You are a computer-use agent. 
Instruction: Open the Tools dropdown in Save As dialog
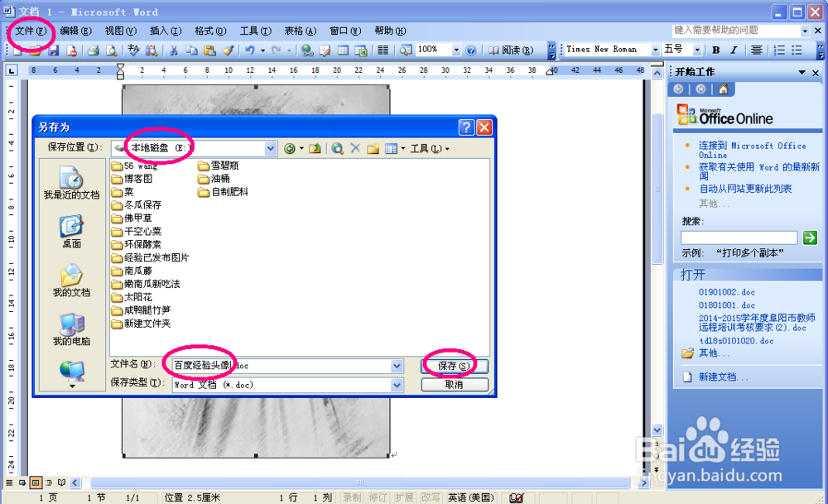(429, 149)
